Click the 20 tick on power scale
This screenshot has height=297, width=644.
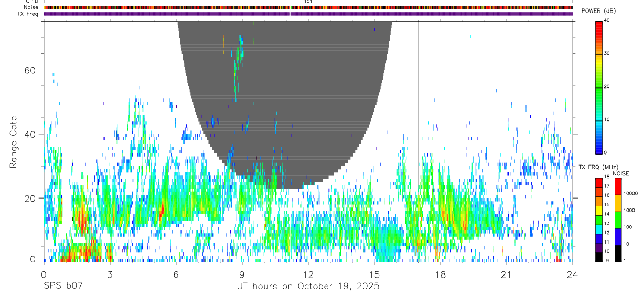(x=608, y=86)
